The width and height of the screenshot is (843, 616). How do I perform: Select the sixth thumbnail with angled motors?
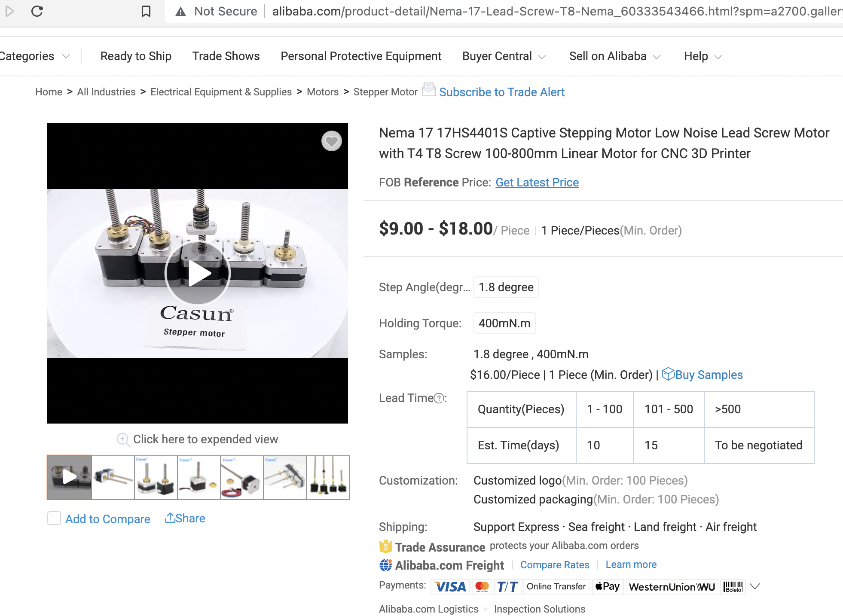pos(285,477)
